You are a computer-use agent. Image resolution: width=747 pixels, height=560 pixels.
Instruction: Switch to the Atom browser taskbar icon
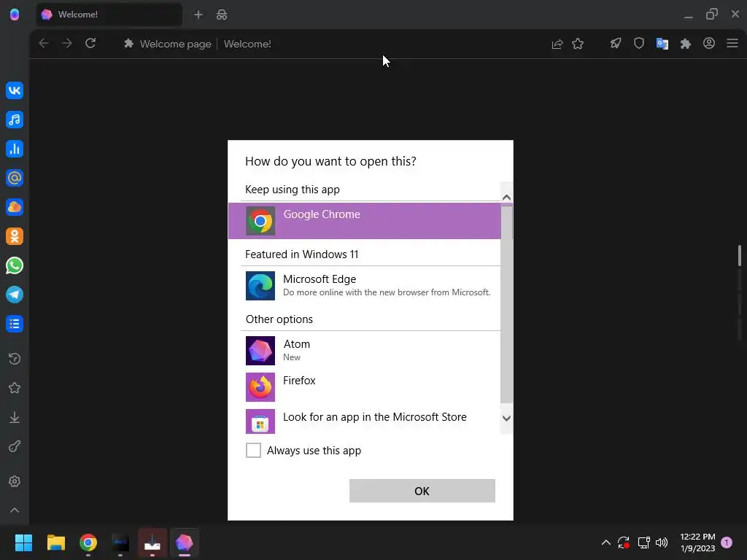click(x=185, y=542)
